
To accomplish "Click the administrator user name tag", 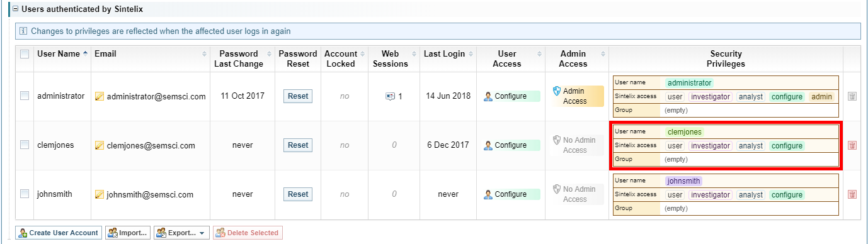I will [x=690, y=83].
